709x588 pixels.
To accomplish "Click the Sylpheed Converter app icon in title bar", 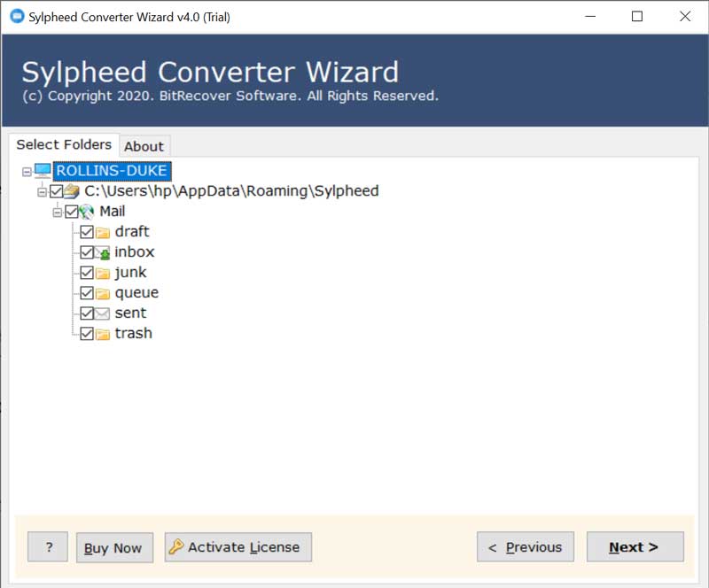I will (x=17, y=16).
